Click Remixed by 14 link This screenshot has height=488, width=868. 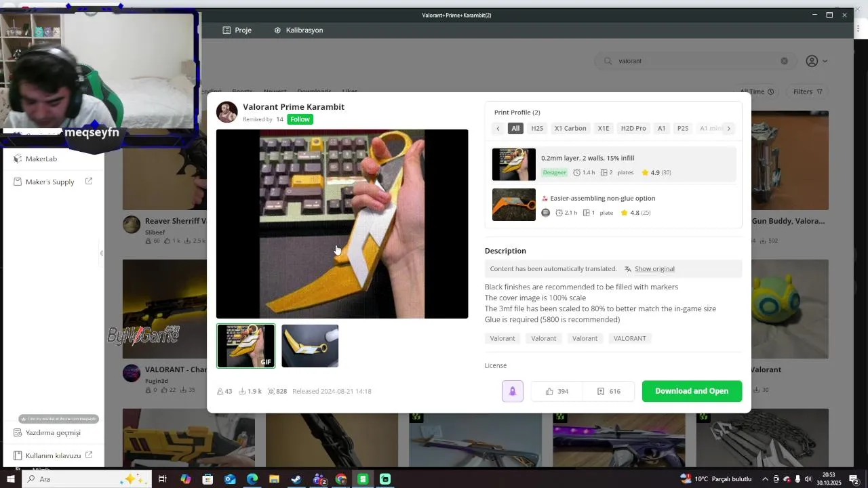(263, 119)
